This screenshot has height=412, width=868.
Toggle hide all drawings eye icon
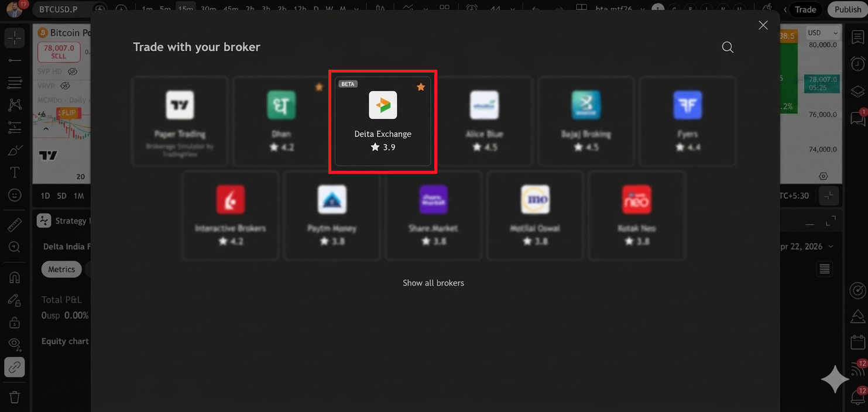tap(15, 345)
